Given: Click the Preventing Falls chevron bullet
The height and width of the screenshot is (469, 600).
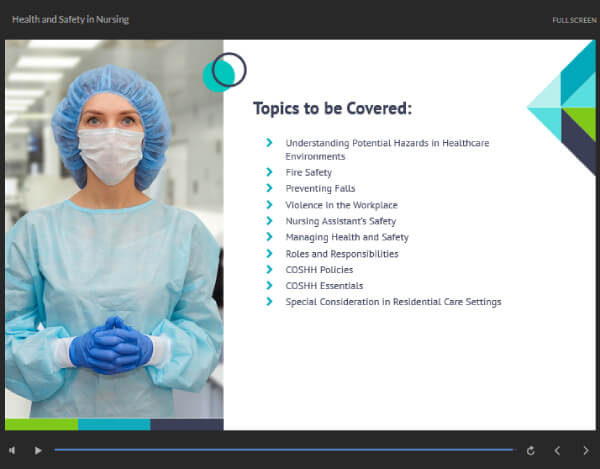Looking at the screenshot, I should (x=269, y=188).
